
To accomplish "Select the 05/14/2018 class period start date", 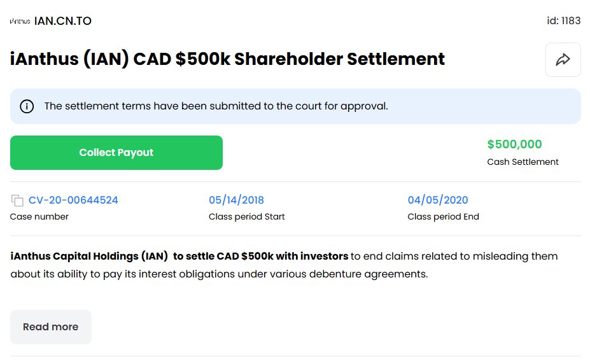I will tap(236, 200).
